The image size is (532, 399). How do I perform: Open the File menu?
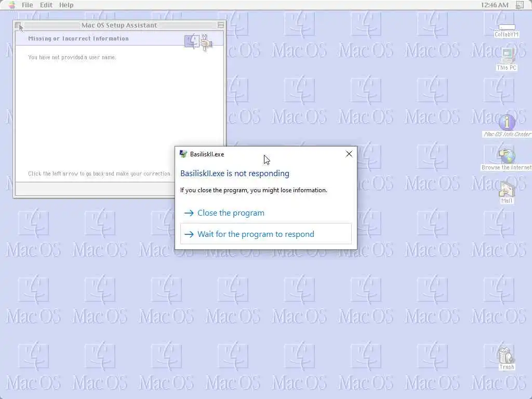27,5
